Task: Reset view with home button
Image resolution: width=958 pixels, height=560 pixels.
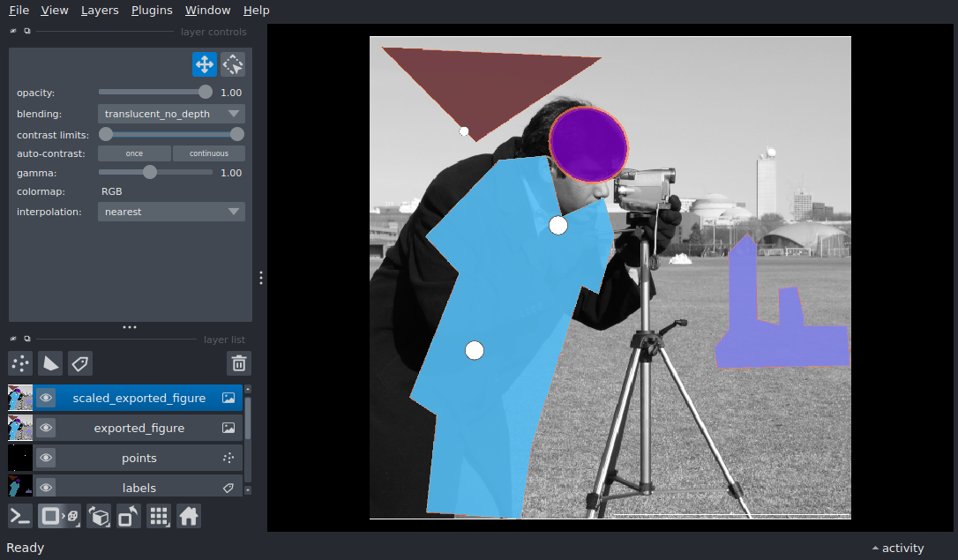Action: pos(189,517)
